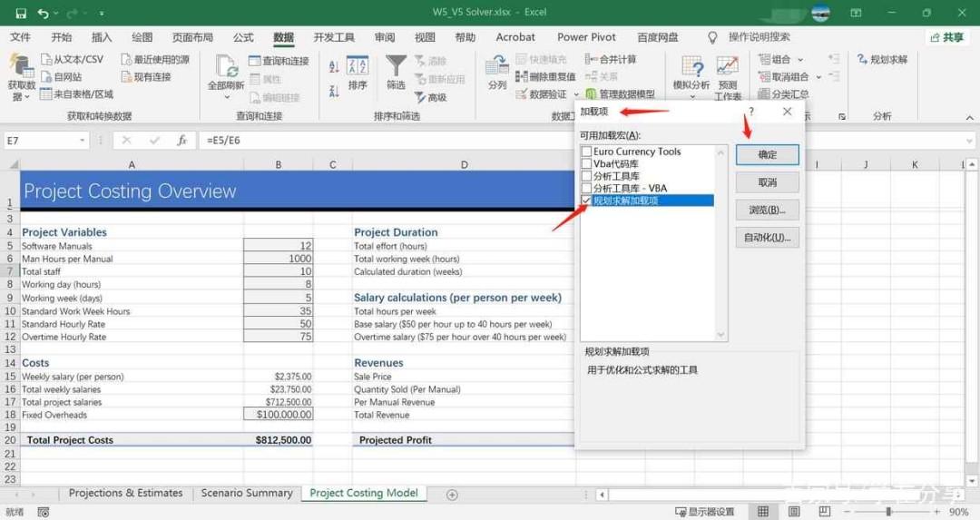Click the 浏览(B)... button
This screenshot has width=980, height=520.
[x=768, y=210]
